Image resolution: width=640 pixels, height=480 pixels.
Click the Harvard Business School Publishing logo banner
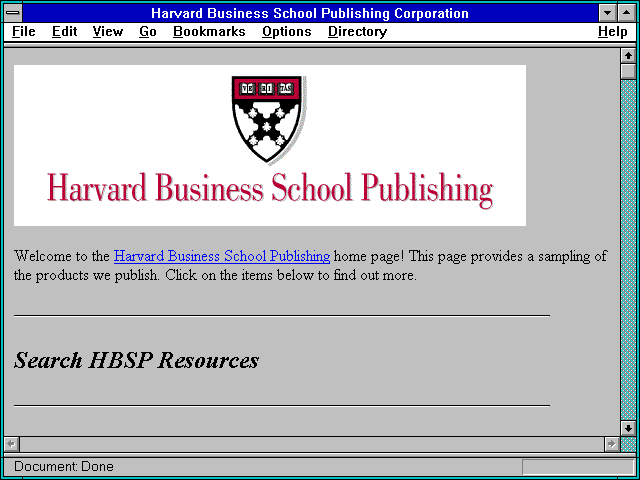[270, 145]
